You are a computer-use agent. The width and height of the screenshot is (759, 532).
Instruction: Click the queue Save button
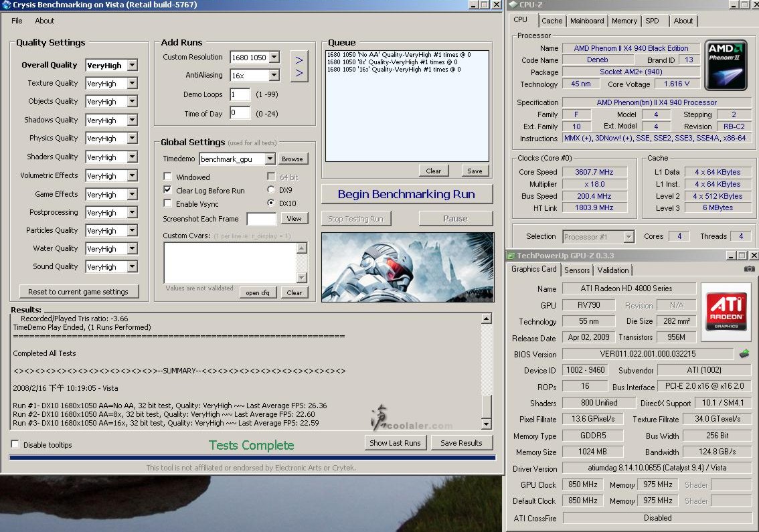[475, 171]
